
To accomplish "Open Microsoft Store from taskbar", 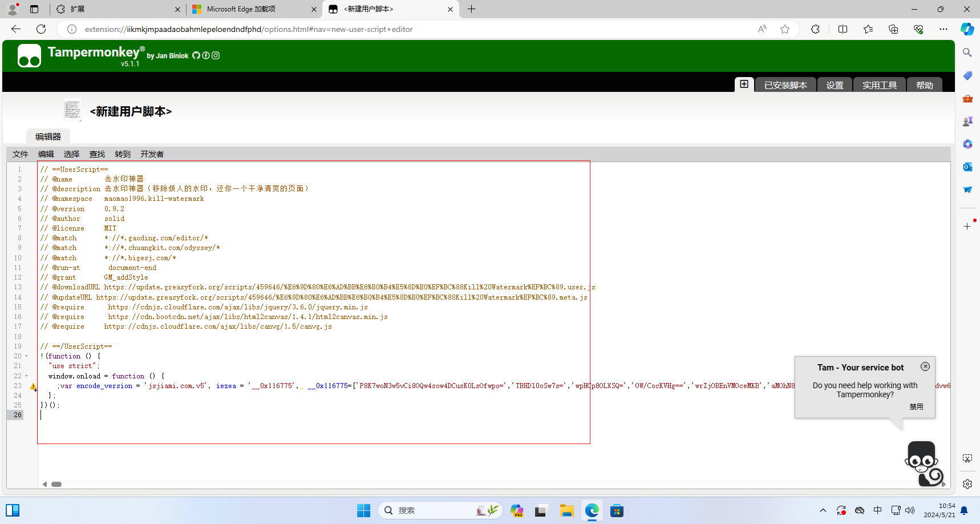I will pyautogui.click(x=617, y=510).
